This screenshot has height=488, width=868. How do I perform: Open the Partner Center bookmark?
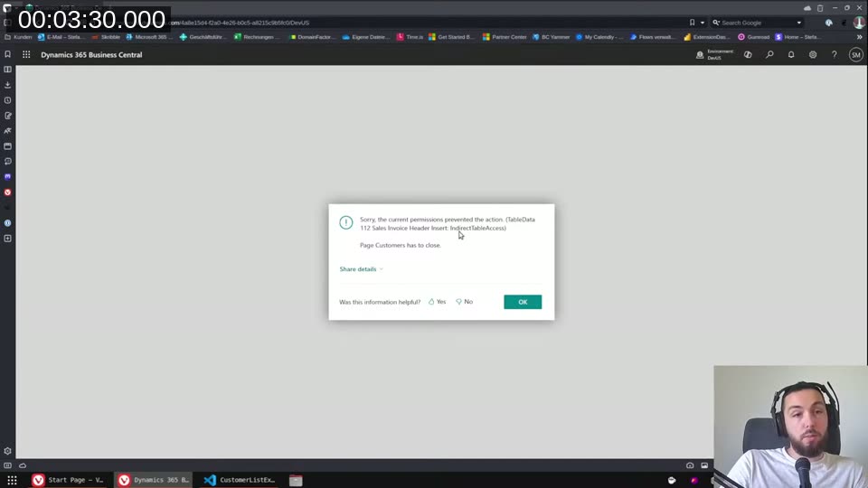(505, 37)
